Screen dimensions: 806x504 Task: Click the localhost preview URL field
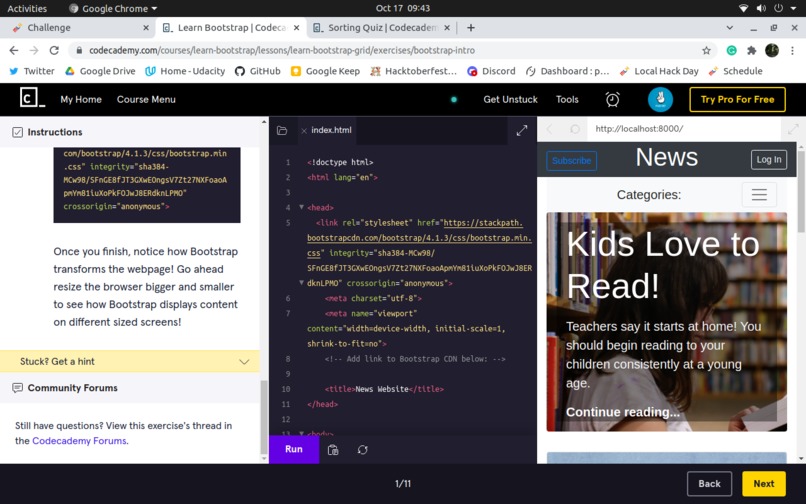[x=684, y=129]
